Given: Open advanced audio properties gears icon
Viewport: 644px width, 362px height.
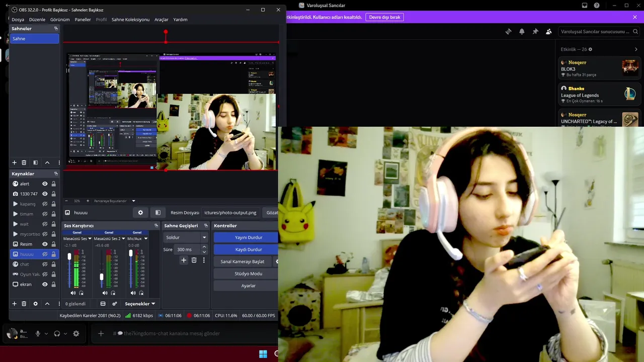Looking at the screenshot, I should point(115,304).
